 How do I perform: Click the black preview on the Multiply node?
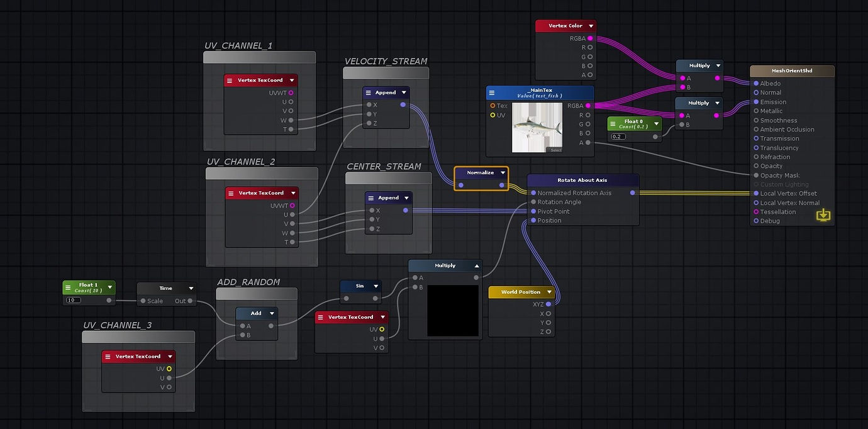pyautogui.click(x=453, y=310)
